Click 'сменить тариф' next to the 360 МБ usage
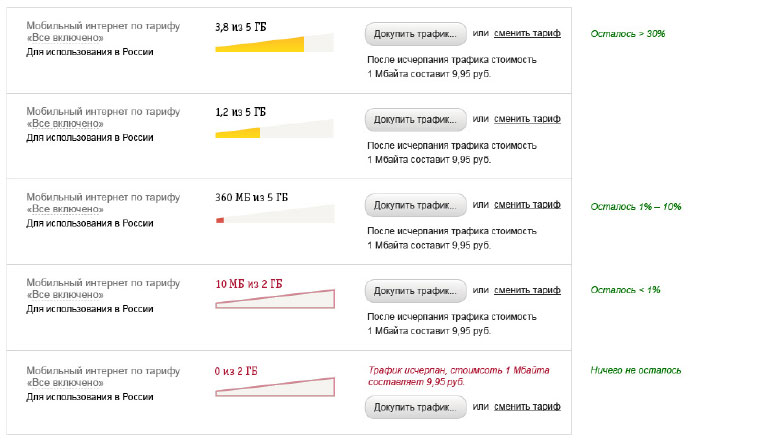This screenshot has height=448, width=768. pos(526,204)
